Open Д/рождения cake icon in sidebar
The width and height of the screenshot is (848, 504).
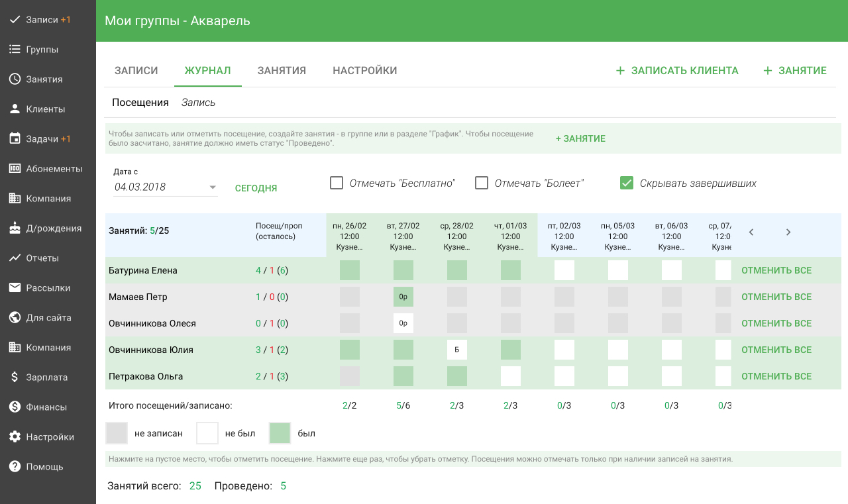pos(15,228)
